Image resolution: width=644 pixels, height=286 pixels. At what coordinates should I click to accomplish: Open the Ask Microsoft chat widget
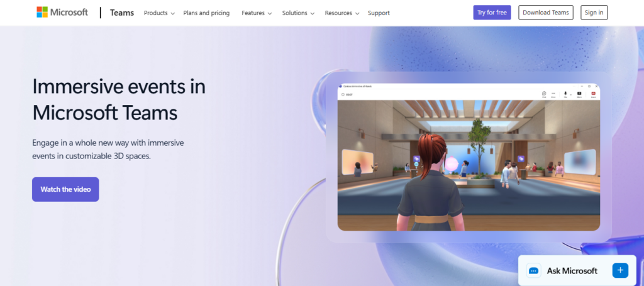point(577,270)
